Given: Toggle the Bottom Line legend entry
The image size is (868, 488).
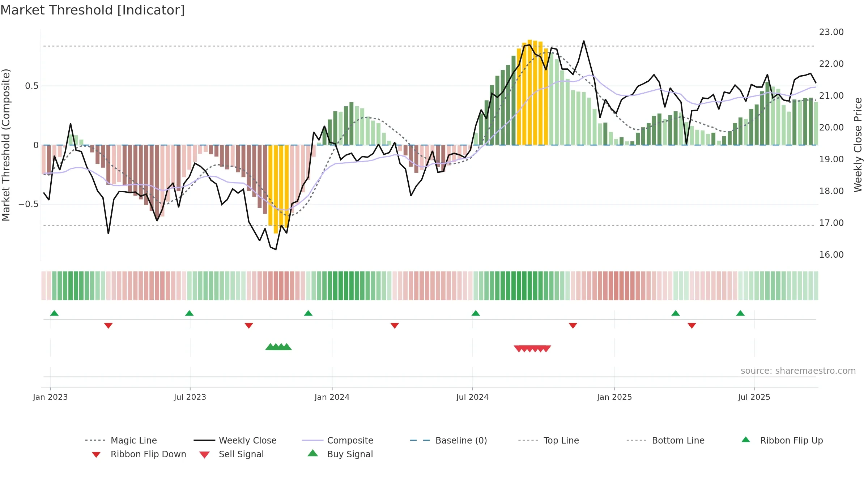Looking at the screenshot, I should coord(665,440).
